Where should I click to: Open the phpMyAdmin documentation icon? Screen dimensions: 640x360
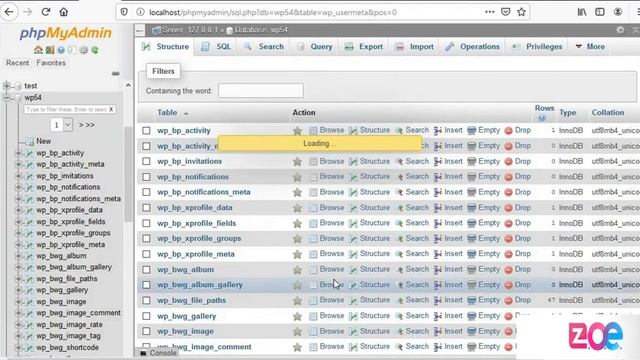pos(61,50)
